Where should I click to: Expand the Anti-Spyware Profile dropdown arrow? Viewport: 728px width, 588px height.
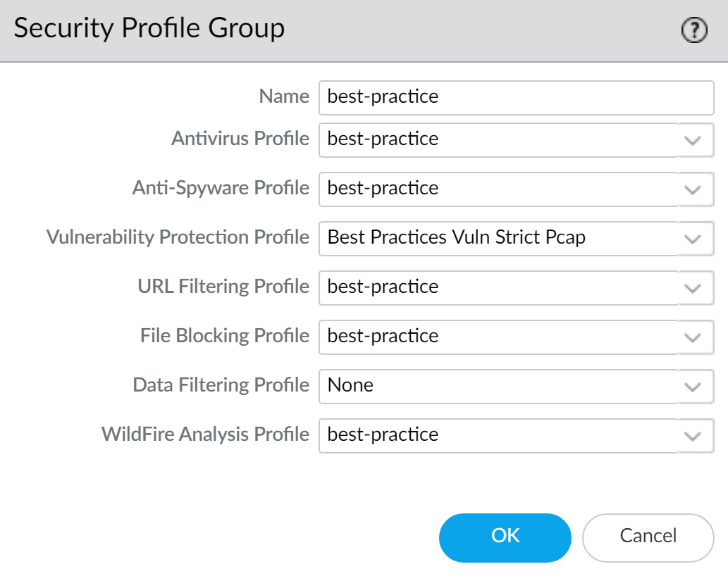693,189
